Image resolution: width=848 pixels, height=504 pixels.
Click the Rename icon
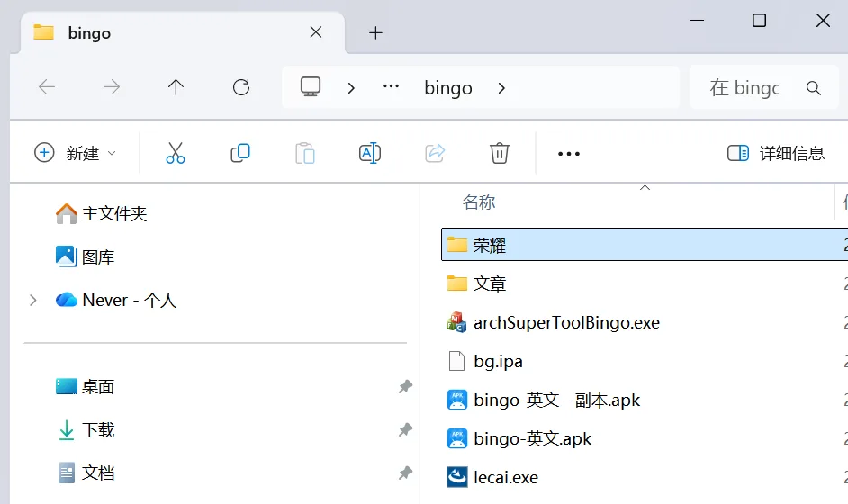(370, 153)
